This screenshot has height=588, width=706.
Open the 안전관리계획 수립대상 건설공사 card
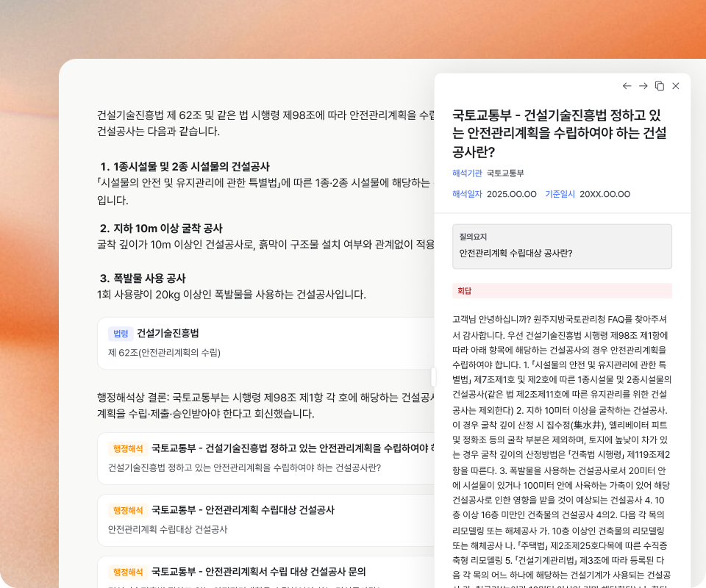click(265, 520)
